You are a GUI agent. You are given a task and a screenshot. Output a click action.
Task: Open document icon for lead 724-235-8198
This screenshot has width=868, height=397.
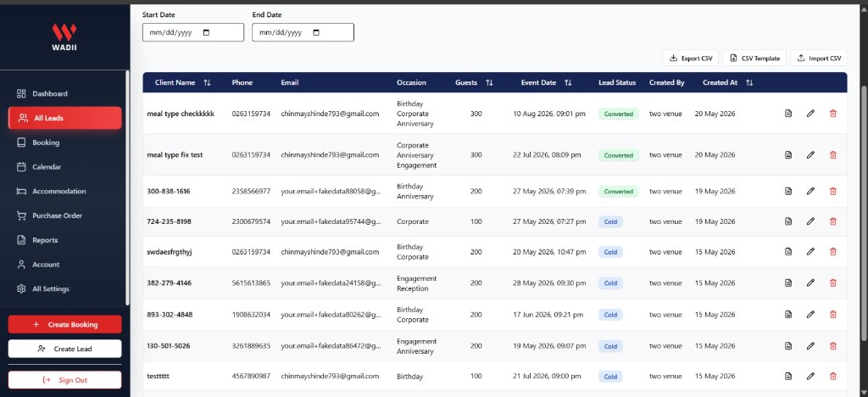[788, 221]
